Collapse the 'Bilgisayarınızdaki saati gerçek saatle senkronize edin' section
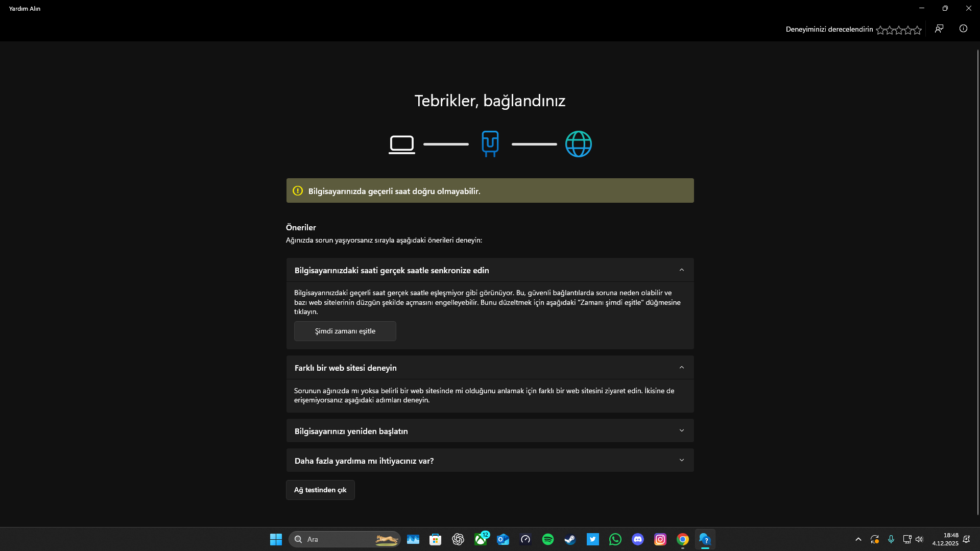Image resolution: width=980 pixels, height=551 pixels. 682,270
